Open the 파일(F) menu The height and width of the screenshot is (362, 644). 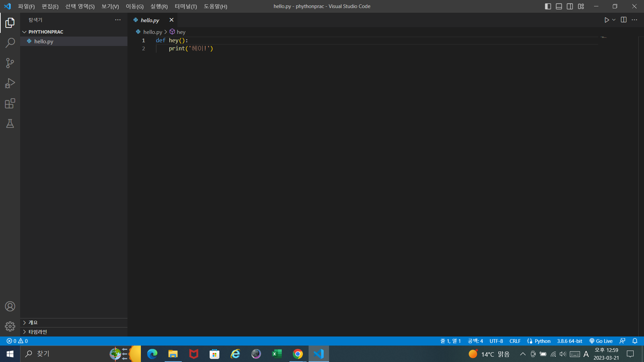point(26,6)
